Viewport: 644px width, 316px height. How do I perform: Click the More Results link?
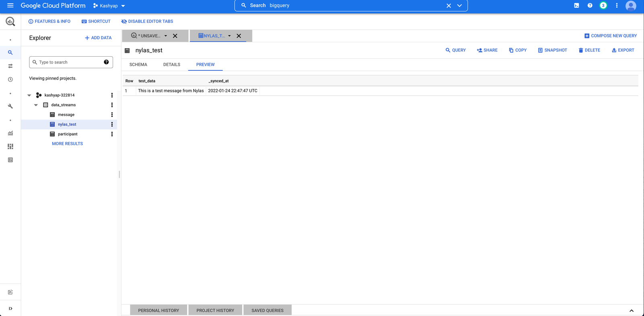click(x=67, y=144)
